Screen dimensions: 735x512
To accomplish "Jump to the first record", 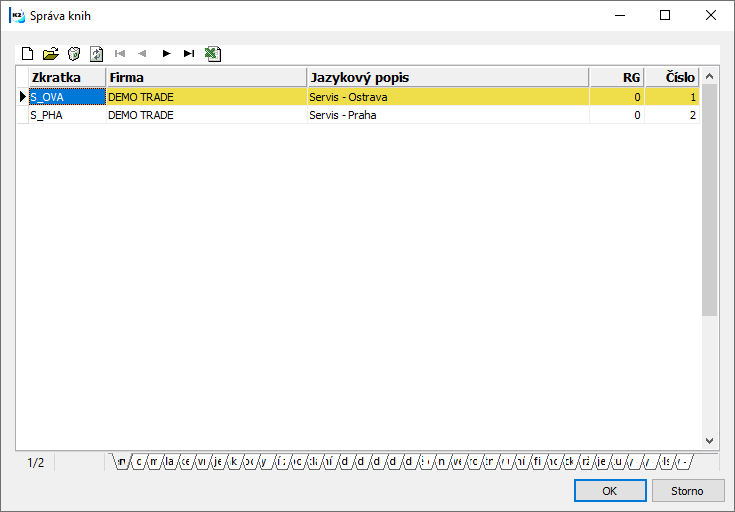I will tap(120, 53).
